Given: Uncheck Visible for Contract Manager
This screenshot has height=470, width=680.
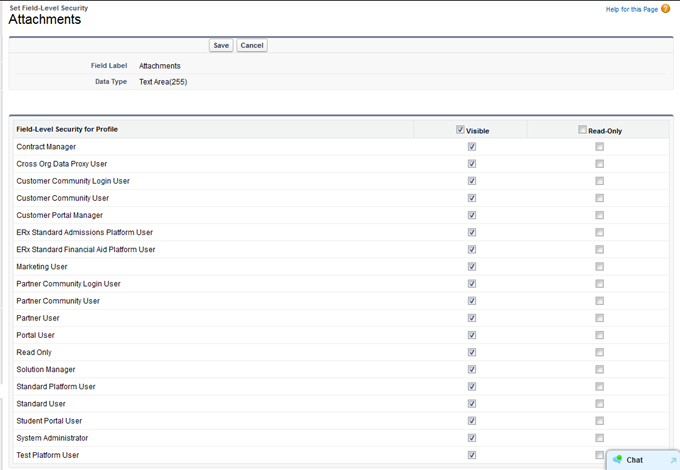Looking at the screenshot, I should (x=472, y=147).
